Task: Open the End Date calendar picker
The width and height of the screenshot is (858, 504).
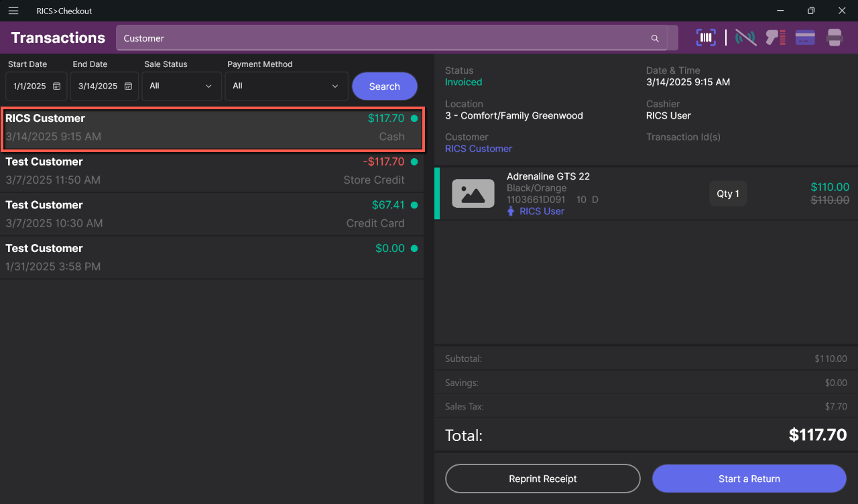Action: tap(128, 86)
